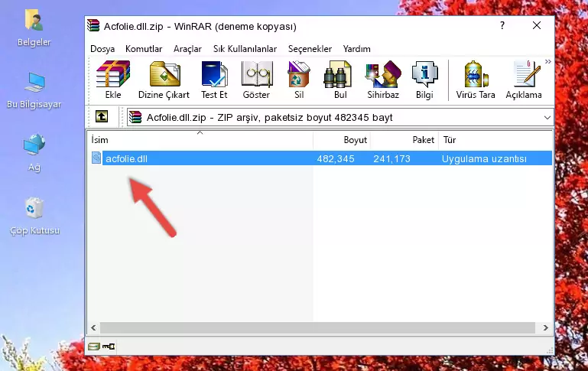Launch the Sihirbaz wizard icon
588x371 pixels.
click(383, 80)
